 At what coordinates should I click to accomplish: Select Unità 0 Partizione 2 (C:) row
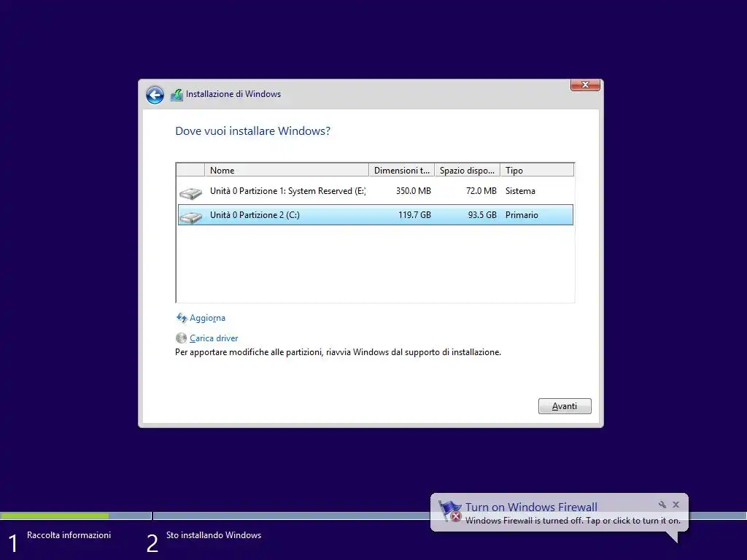point(376,215)
